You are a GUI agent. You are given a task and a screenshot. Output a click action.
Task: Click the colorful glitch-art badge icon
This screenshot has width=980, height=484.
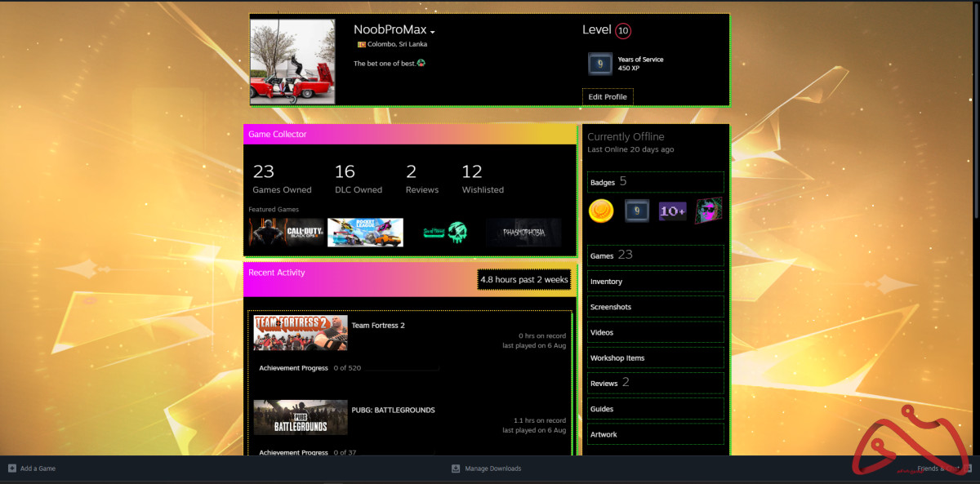point(709,211)
